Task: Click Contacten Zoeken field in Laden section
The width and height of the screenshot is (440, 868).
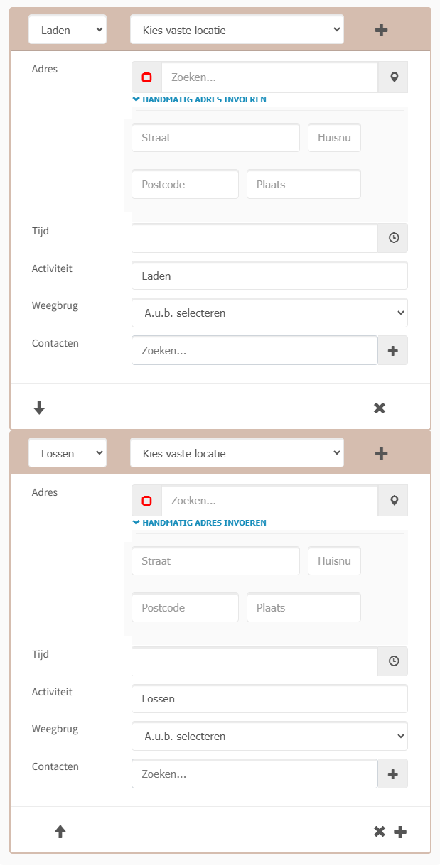Action: point(254,350)
